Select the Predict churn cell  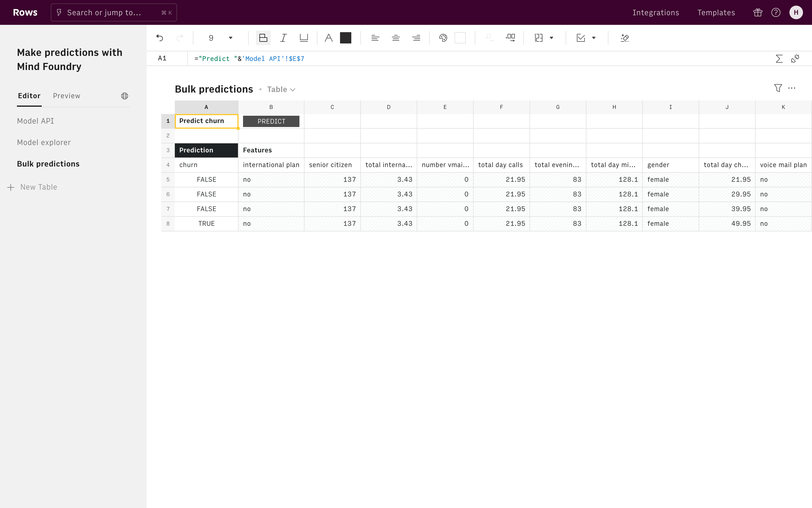tap(206, 121)
